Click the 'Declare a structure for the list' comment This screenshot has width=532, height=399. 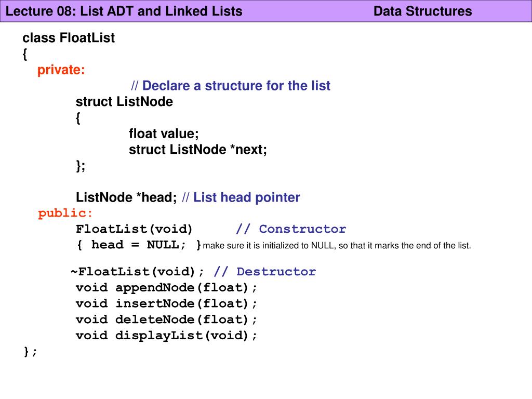231,86
